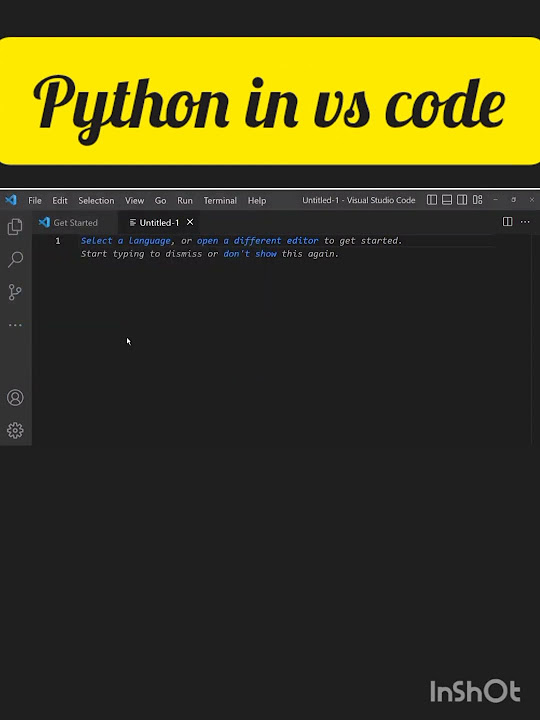
Task: Click the 'open a different editor' link
Action: (x=258, y=241)
